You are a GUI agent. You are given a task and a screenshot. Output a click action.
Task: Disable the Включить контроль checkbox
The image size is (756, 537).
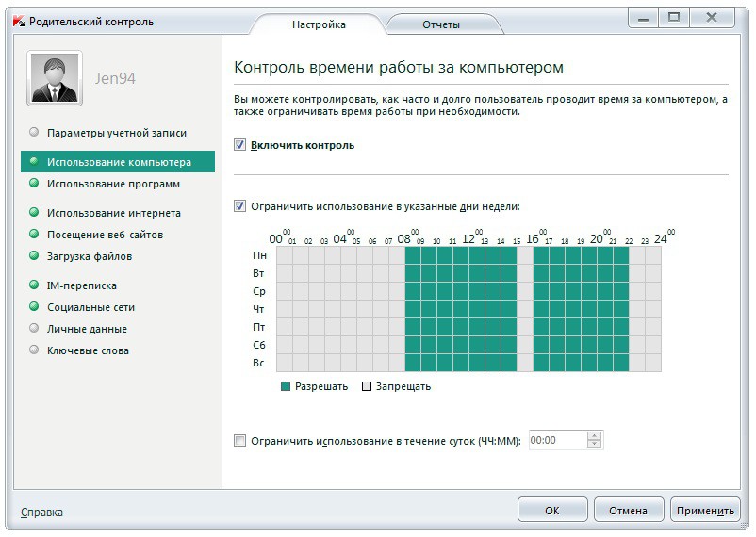240,145
